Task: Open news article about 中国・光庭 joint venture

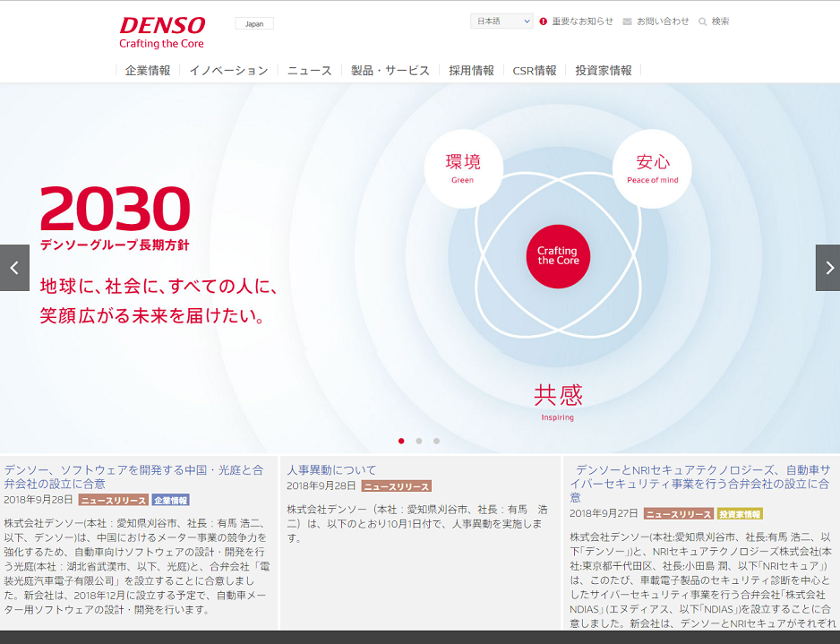Action: (x=134, y=477)
